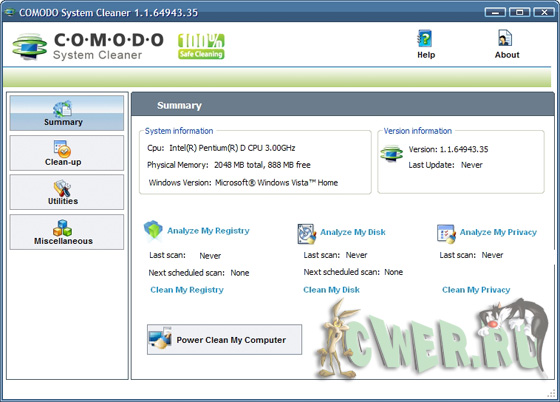Click the Power Clean My Computer button

[x=224, y=340]
